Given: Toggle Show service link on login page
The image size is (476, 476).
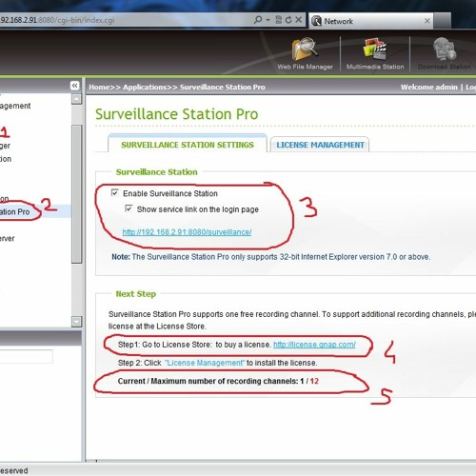Looking at the screenshot, I should tap(129, 208).
